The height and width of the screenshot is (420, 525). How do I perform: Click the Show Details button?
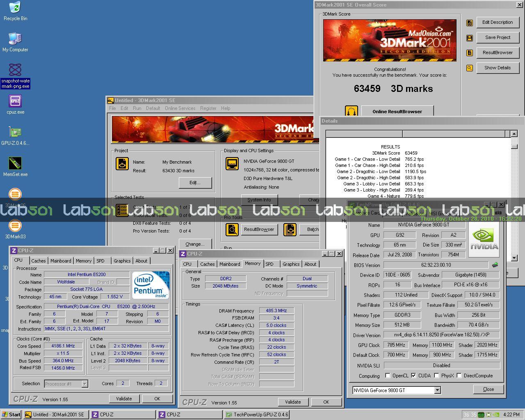[498, 68]
